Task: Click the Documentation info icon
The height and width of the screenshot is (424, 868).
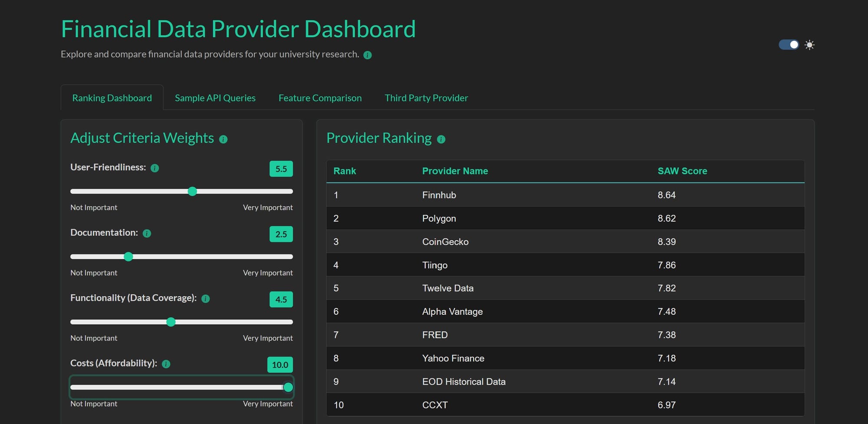Action: tap(147, 233)
